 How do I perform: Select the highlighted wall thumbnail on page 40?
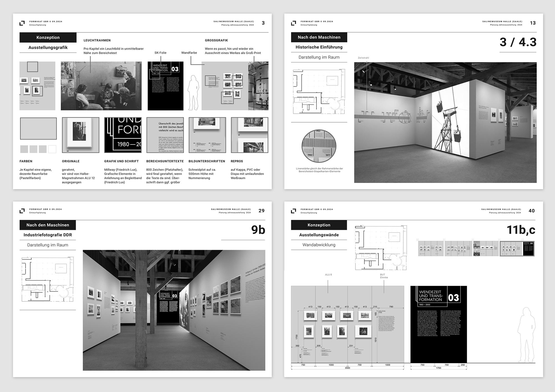(517, 248)
